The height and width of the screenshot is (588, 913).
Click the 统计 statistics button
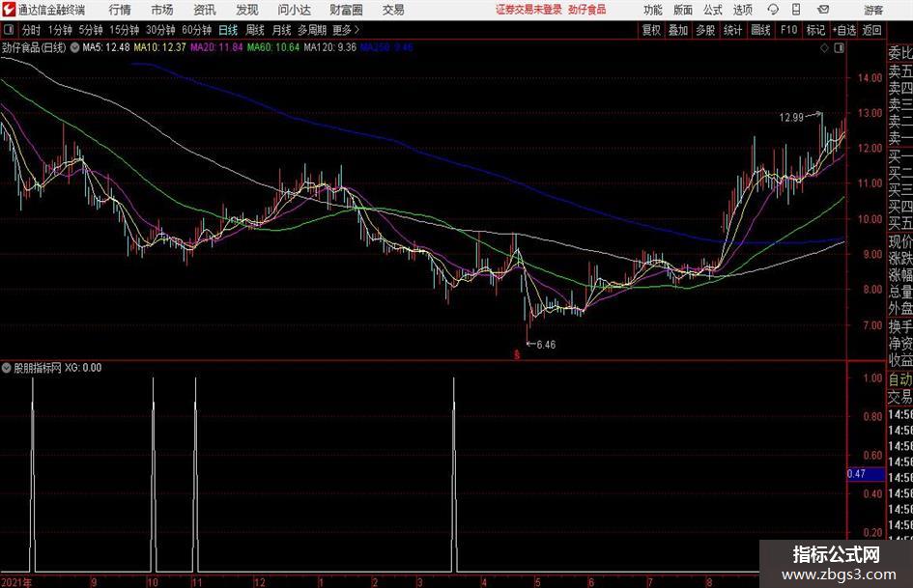732,30
